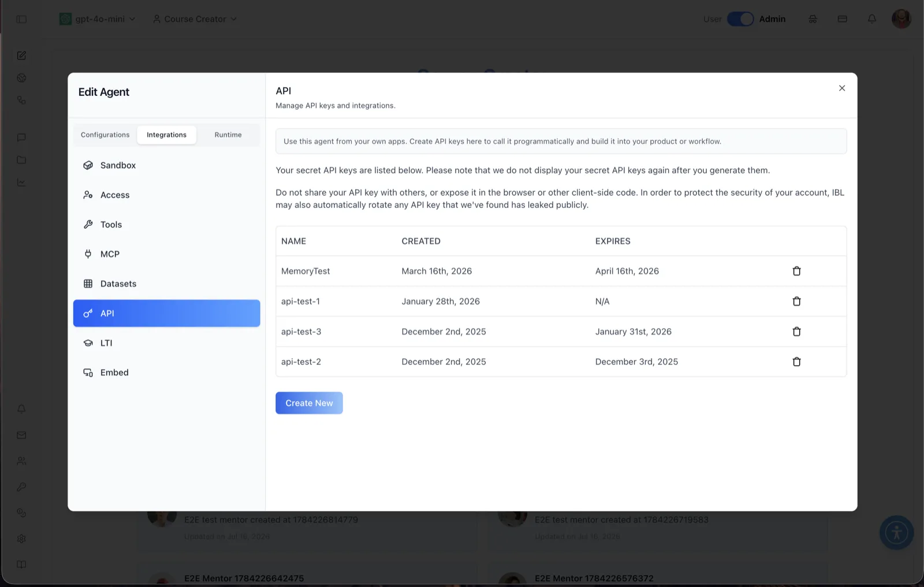Click the CREATED column header
This screenshot has width=924, height=587.
point(421,241)
